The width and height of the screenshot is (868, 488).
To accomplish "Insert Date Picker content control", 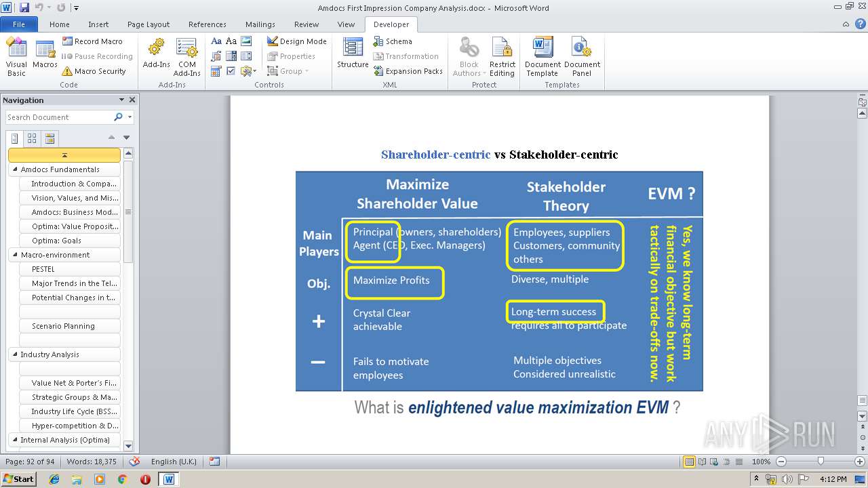I will (216, 71).
